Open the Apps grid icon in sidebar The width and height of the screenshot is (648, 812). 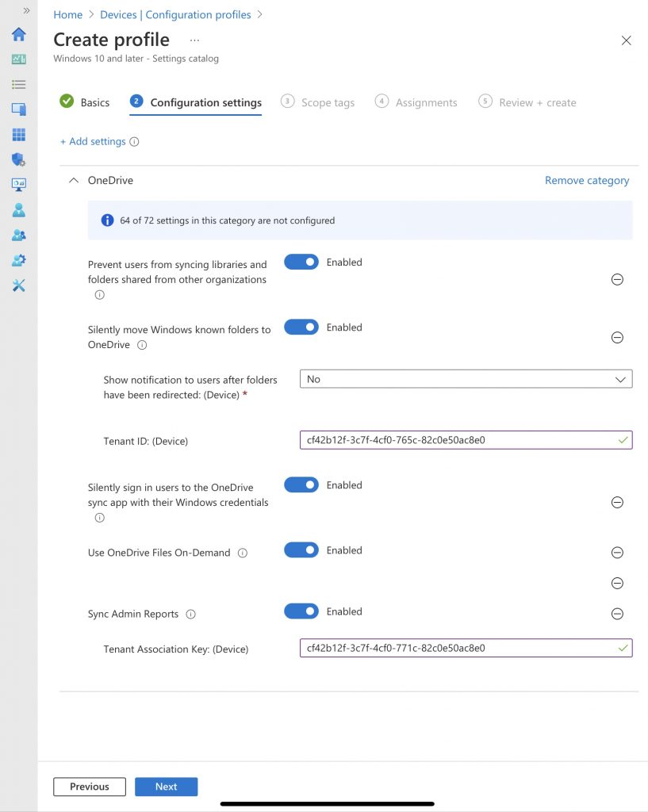pyautogui.click(x=19, y=135)
